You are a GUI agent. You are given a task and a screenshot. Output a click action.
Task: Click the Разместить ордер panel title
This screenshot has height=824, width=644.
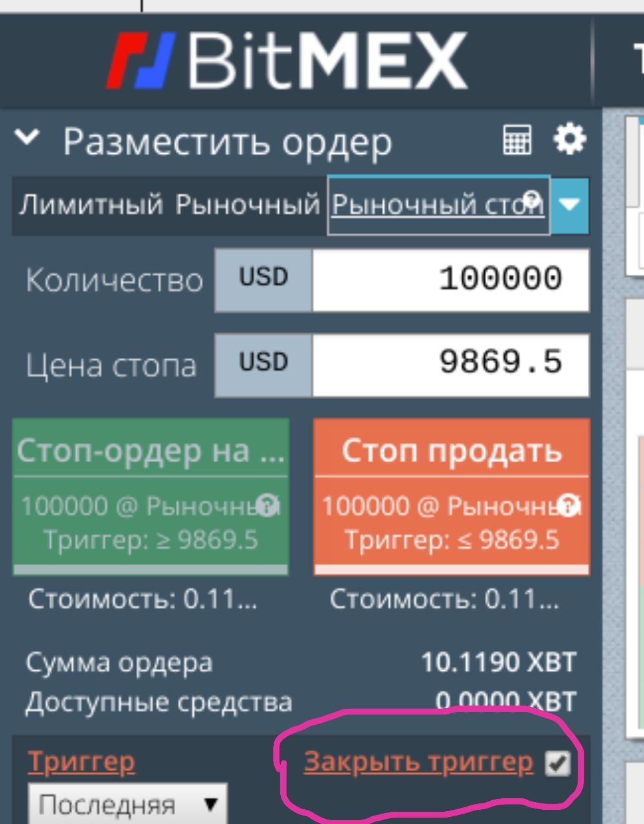point(227,142)
